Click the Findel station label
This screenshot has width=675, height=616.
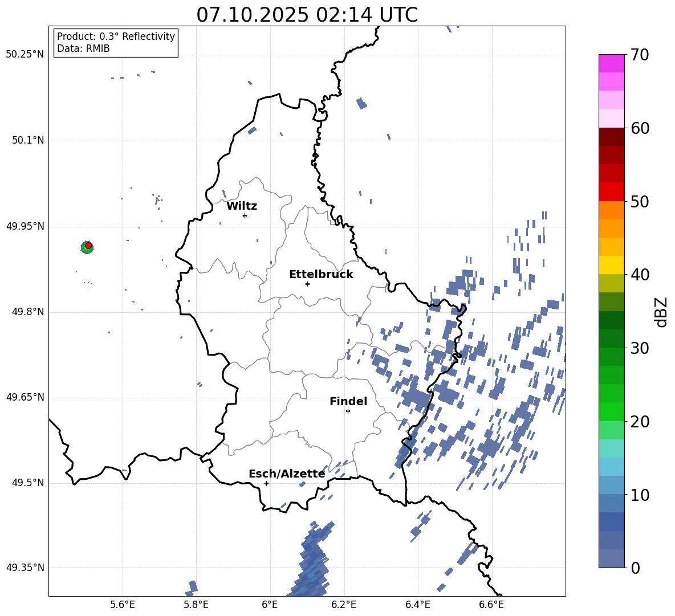pyautogui.click(x=348, y=401)
